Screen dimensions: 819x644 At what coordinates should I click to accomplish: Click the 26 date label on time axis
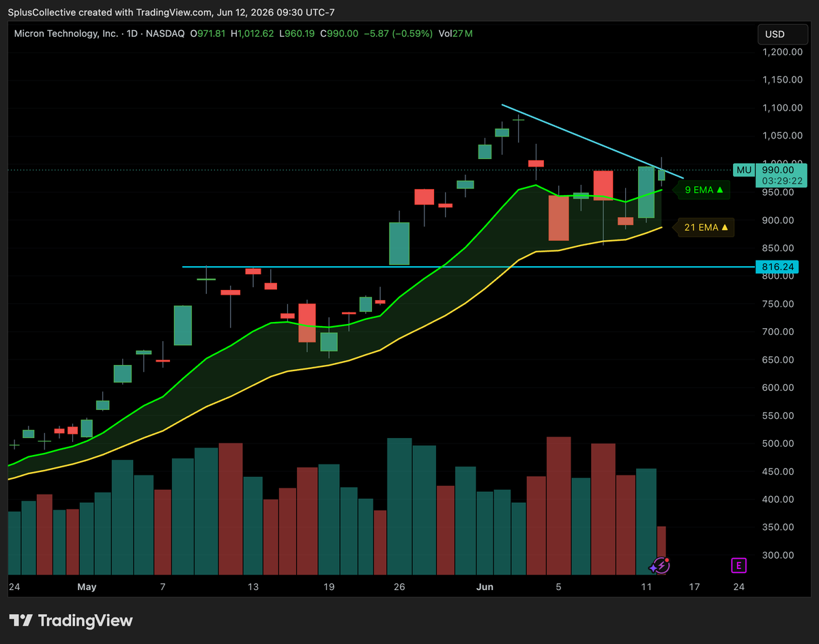[x=400, y=587]
